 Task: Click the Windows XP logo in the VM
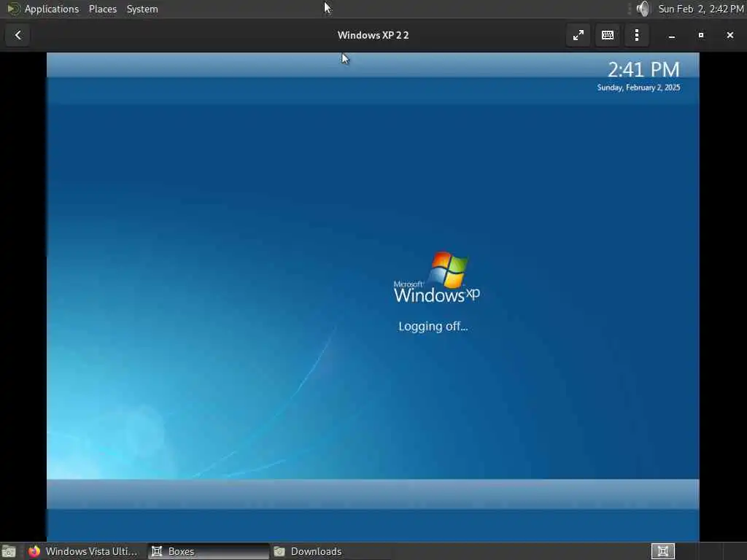click(x=436, y=278)
